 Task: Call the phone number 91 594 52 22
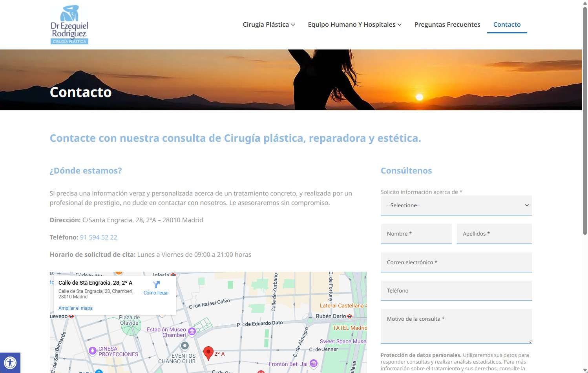pyautogui.click(x=99, y=237)
